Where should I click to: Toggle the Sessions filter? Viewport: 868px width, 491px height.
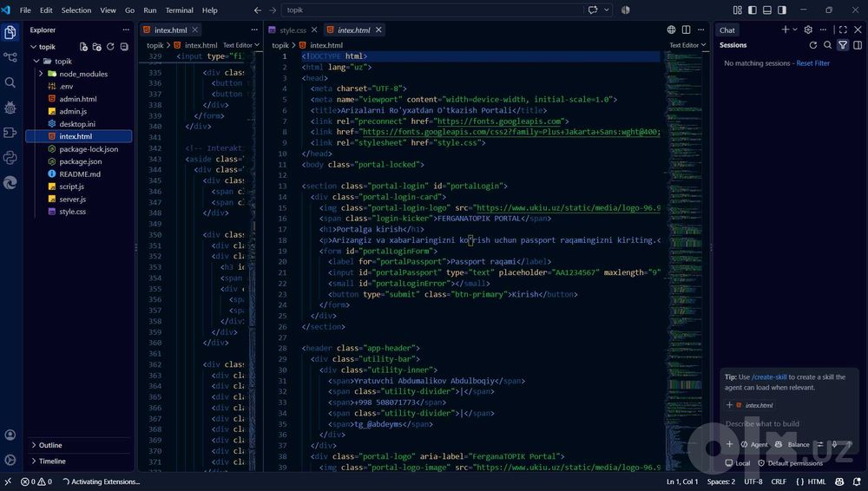tap(843, 45)
